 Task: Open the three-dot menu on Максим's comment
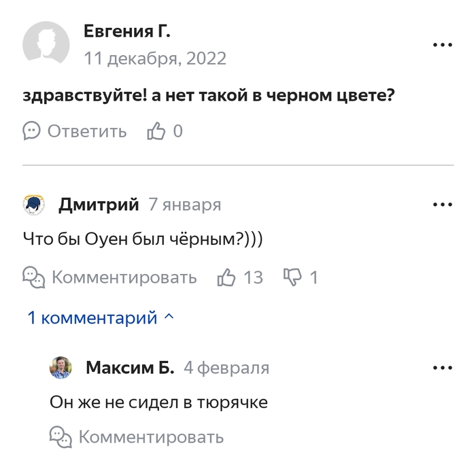click(443, 368)
